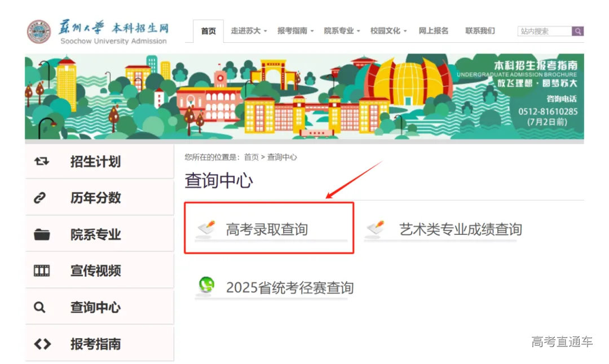Select the 首页 tab in navigation bar
This screenshot has width=609, height=364.
[208, 31]
